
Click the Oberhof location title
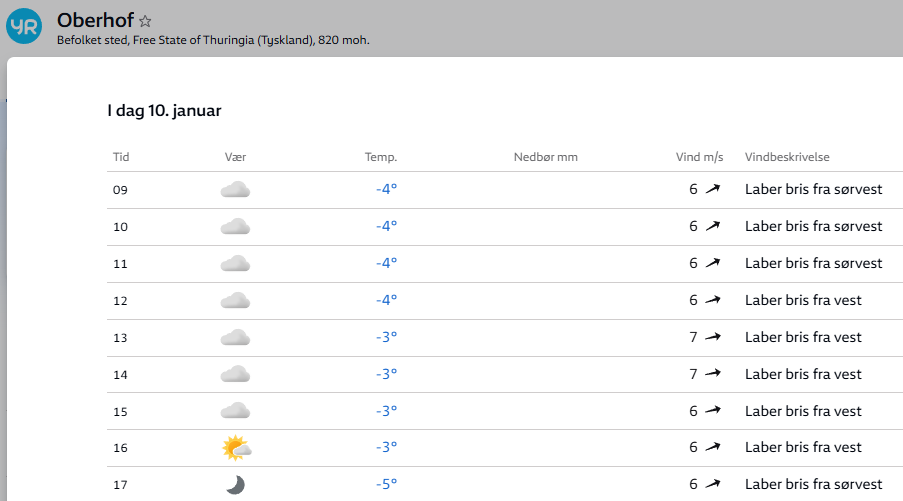(95, 20)
